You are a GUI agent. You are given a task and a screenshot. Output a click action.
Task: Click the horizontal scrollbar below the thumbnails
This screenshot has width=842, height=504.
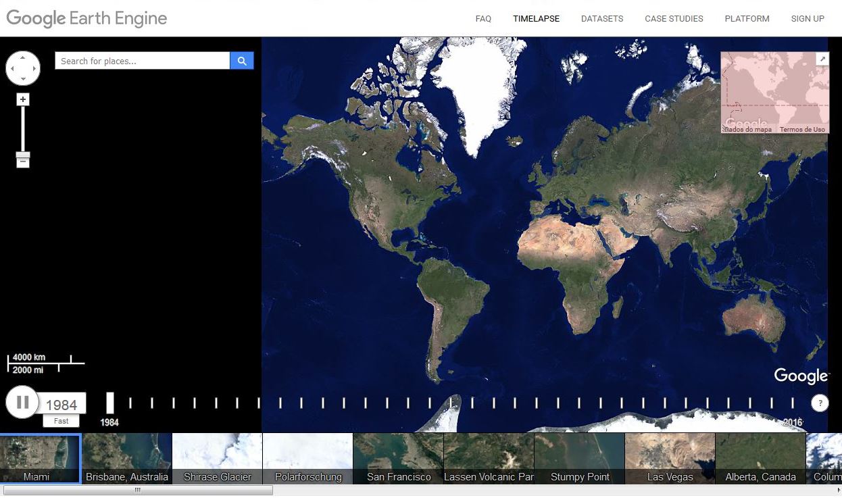click(x=138, y=490)
